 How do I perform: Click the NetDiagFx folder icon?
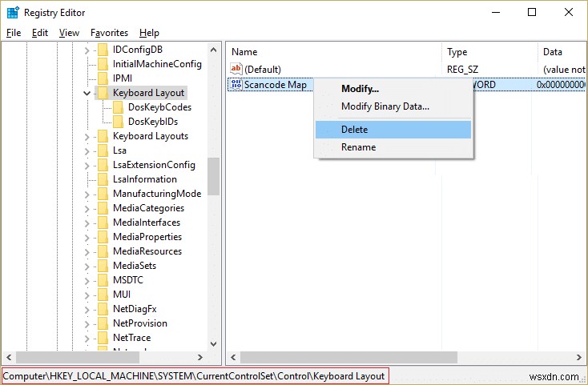[x=103, y=309]
